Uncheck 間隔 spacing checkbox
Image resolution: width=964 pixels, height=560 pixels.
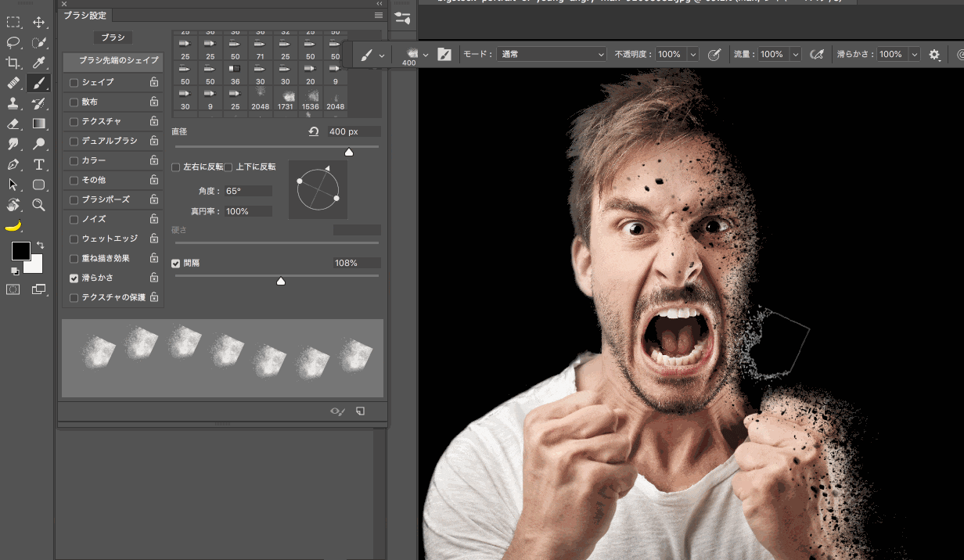pos(175,264)
